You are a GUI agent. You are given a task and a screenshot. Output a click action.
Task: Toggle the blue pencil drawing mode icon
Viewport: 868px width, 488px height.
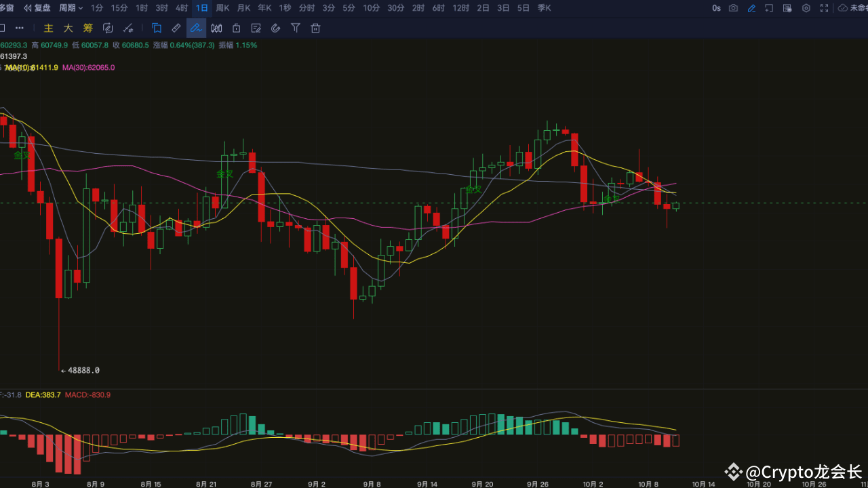(x=751, y=8)
